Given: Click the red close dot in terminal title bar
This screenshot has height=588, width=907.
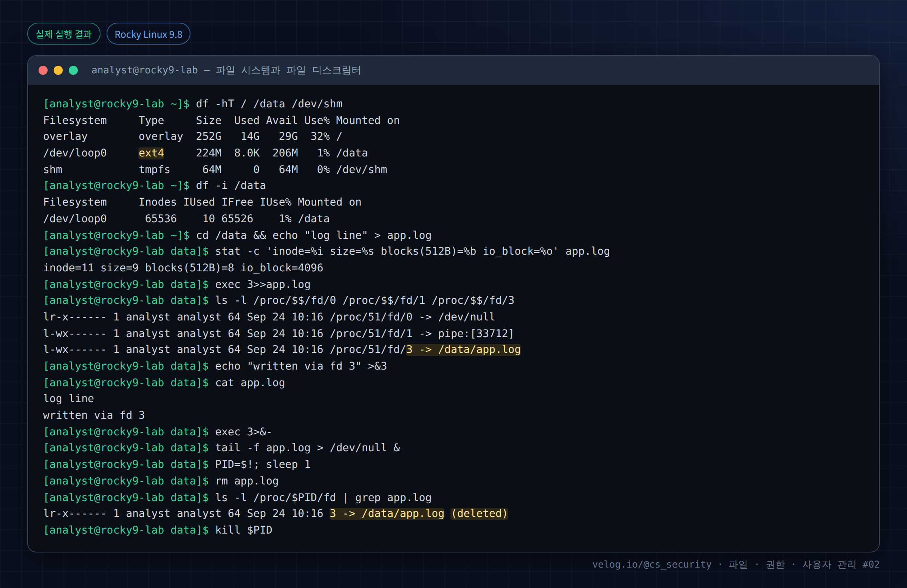Looking at the screenshot, I should click(43, 71).
